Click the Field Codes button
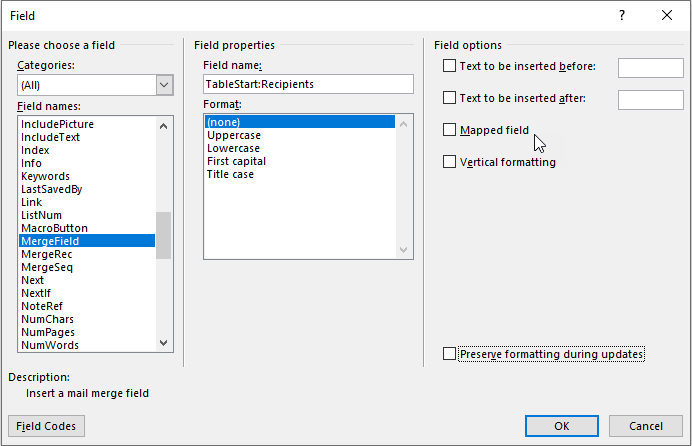The height and width of the screenshot is (446, 692). tap(46, 426)
